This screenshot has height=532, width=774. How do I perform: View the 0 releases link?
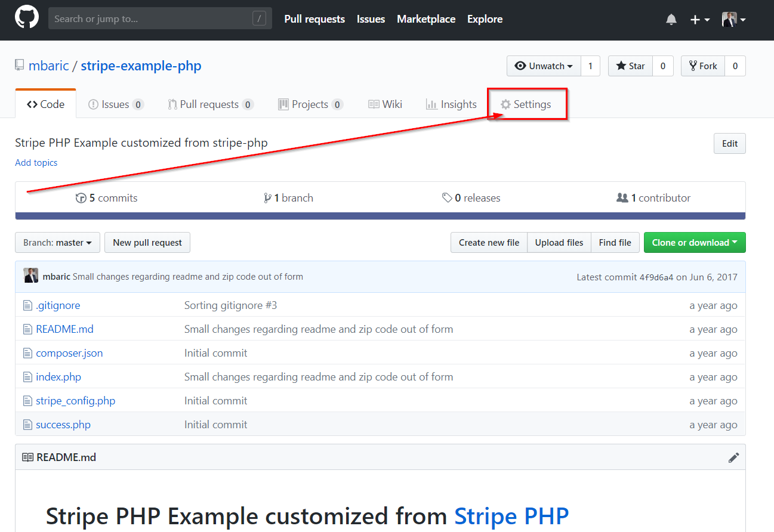tap(471, 198)
